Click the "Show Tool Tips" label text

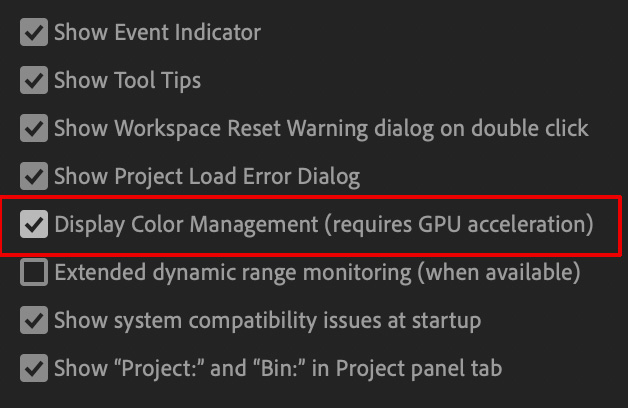tap(127, 80)
